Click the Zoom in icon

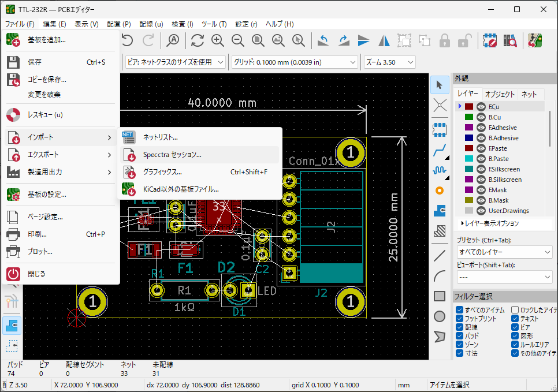pyautogui.click(x=217, y=40)
